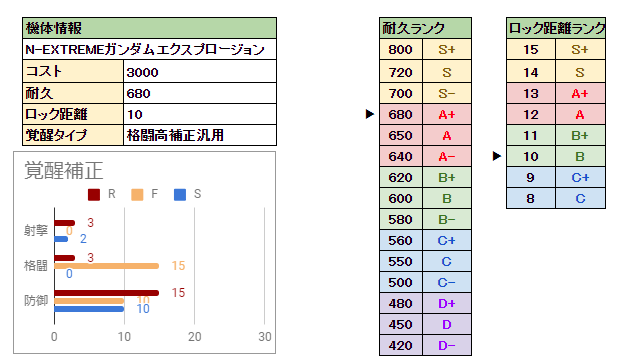The width and height of the screenshot is (629, 364).
Task: Click the 射撃 axis label in chart
Action: click(36, 230)
